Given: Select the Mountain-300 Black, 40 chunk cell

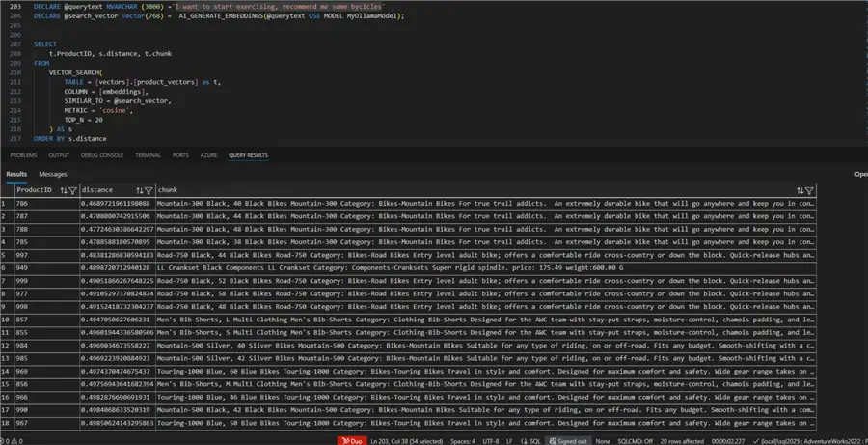Looking at the screenshot, I should point(486,203).
